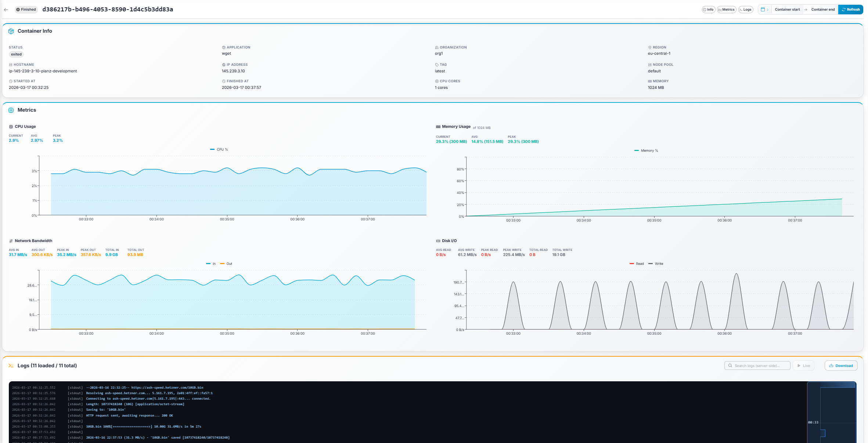The width and height of the screenshot is (868, 443).
Task: Download the container logs
Action: pos(841,365)
